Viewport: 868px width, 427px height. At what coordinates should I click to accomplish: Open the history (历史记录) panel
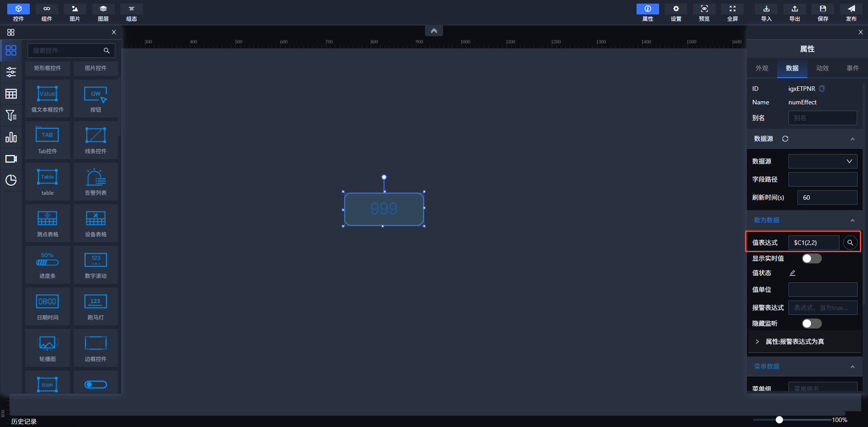pyautogui.click(x=24, y=421)
